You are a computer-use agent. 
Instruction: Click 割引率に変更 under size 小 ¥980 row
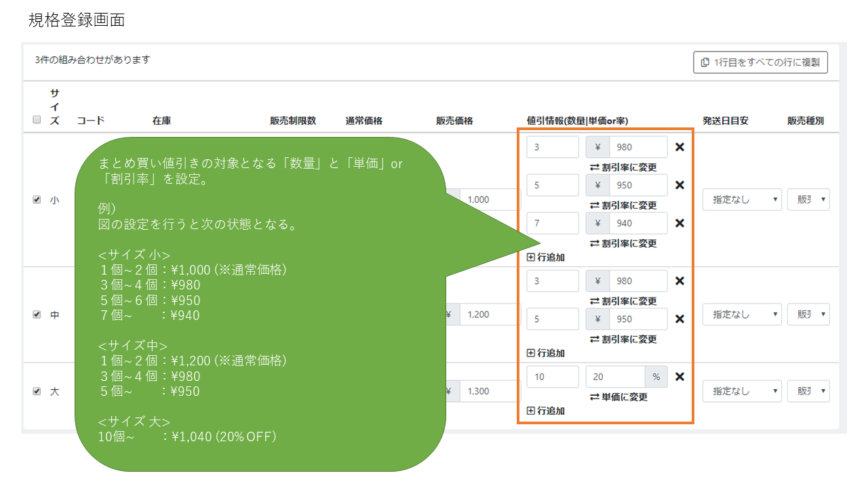[623, 167]
